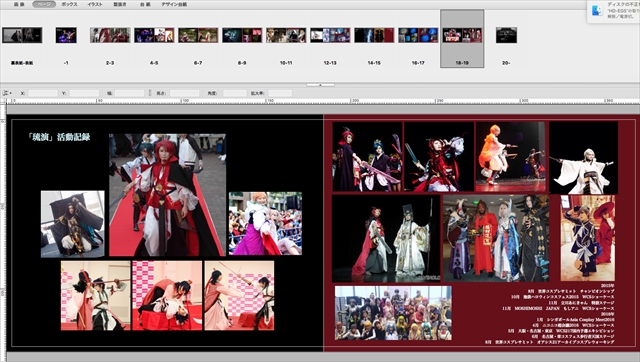Select page spread 10-11 thumbnail
The width and height of the screenshot is (640, 362).
(x=286, y=35)
